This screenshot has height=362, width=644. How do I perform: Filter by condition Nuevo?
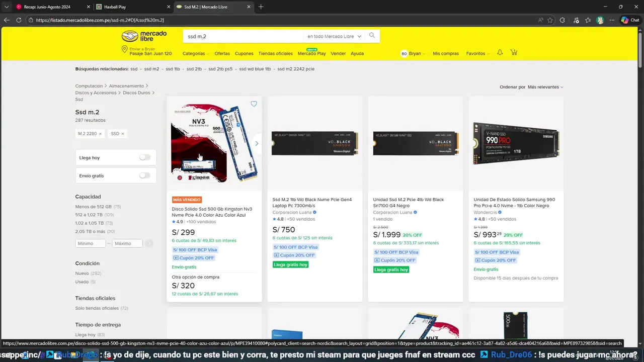[x=82, y=274]
